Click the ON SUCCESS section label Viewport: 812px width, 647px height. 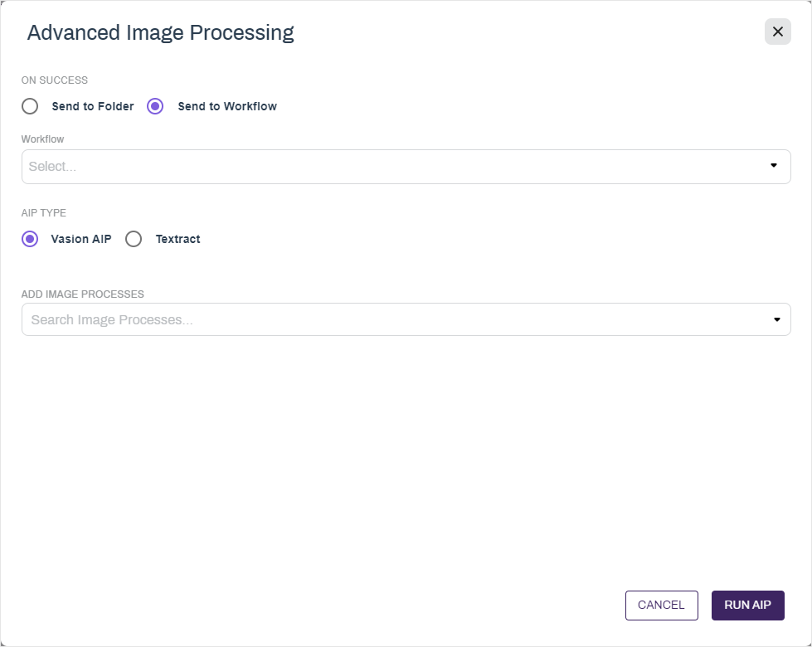[55, 80]
